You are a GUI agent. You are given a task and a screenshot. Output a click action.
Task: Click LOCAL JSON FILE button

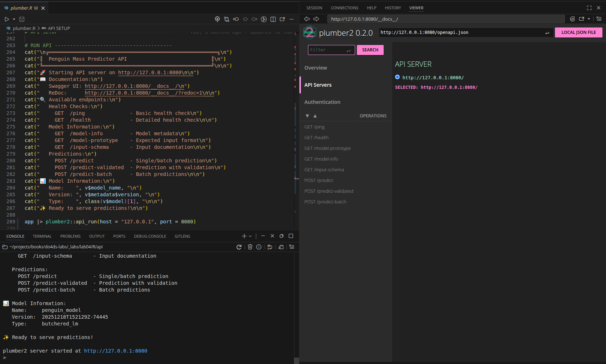(x=579, y=32)
